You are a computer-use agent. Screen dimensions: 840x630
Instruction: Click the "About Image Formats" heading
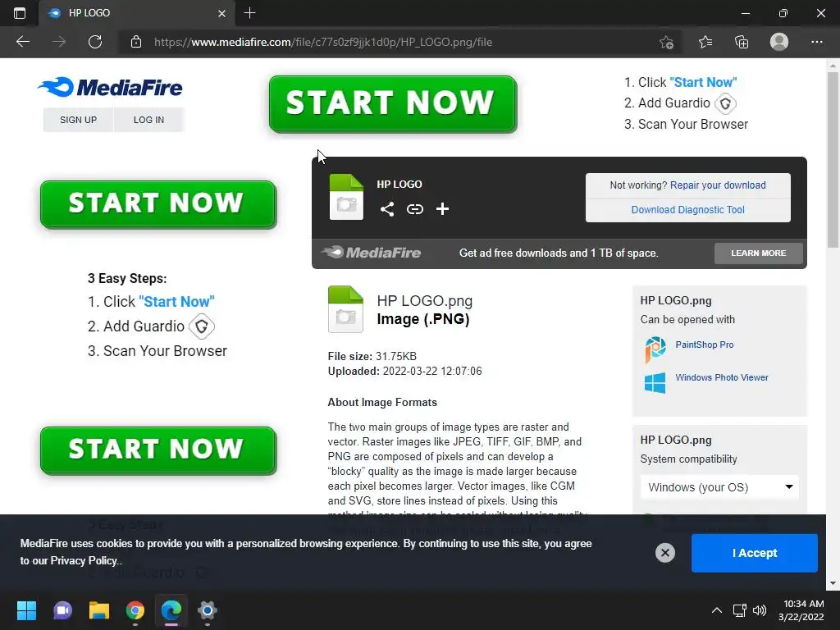click(382, 402)
